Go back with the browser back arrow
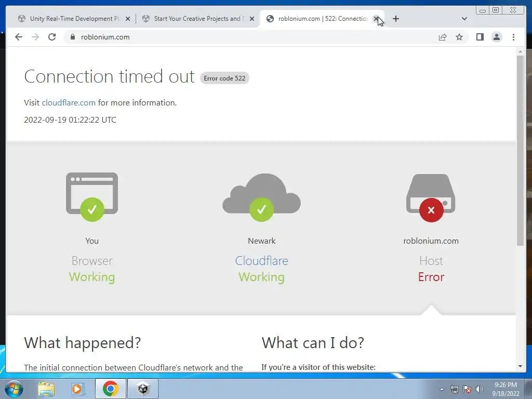Image resolution: width=532 pixels, height=399 pixels. [x=19, y=37]
